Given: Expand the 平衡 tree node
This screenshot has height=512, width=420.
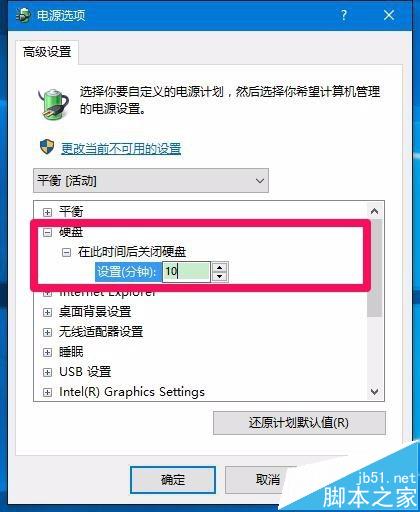Looking at the screenshot, I should 47,212.
